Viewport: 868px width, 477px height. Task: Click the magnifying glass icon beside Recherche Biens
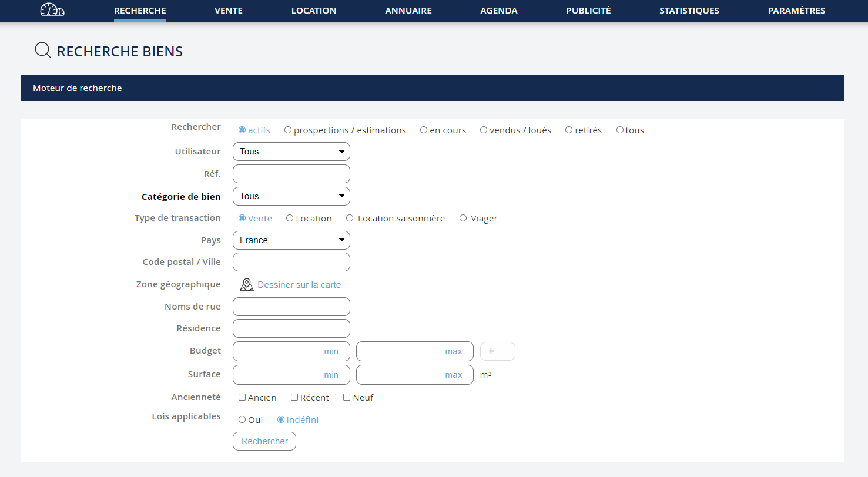(x=42, y=51)
